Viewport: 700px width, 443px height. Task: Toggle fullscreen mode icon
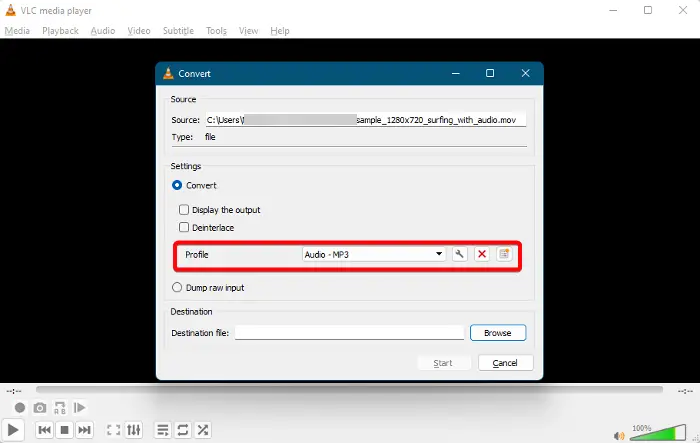point(113,430)
